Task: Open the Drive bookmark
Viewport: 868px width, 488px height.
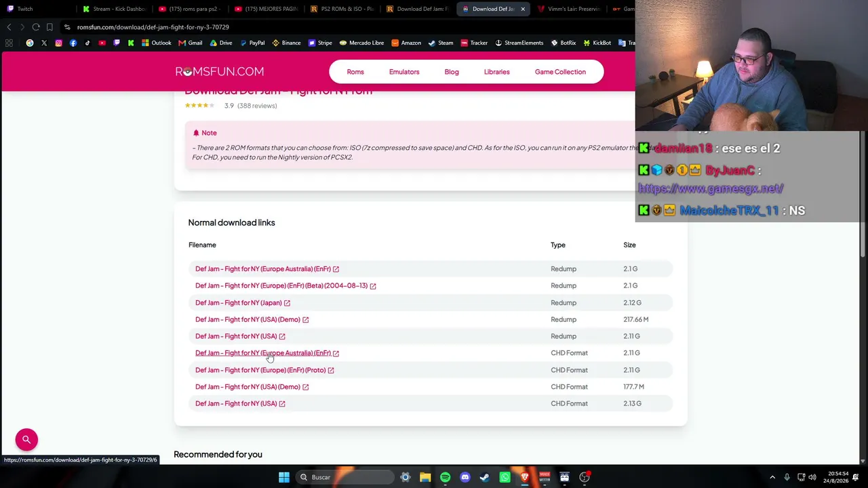Action: (x=221, y=43)
